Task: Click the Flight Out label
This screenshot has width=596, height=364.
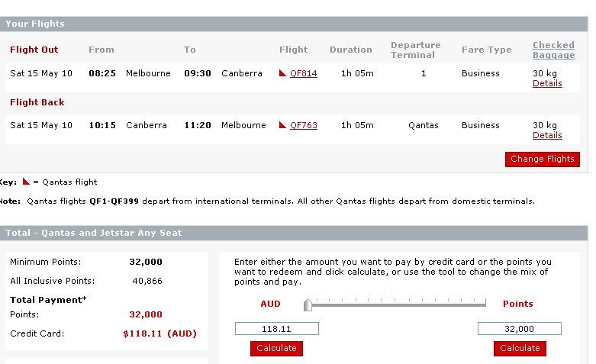Action: 34,50
